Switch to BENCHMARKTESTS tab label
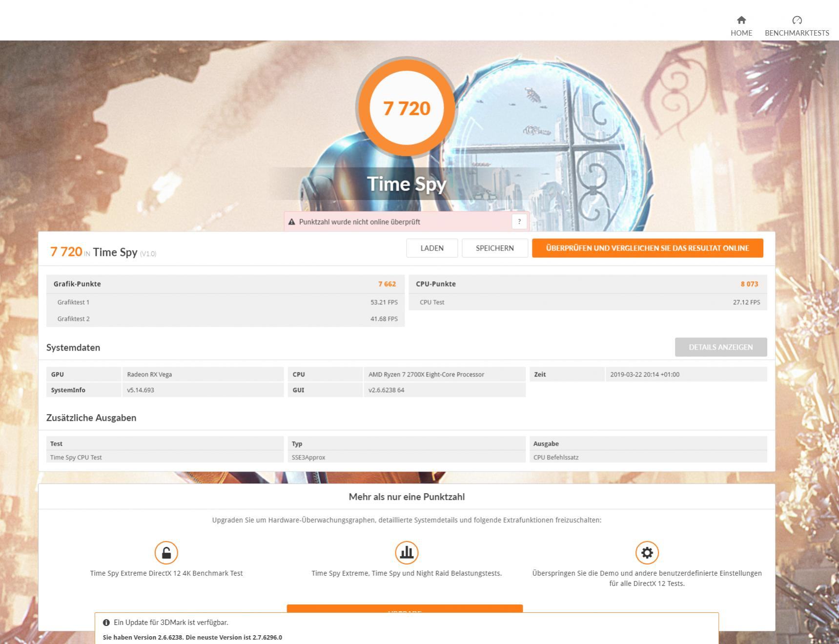839x644 pixels. click(797, 33)
